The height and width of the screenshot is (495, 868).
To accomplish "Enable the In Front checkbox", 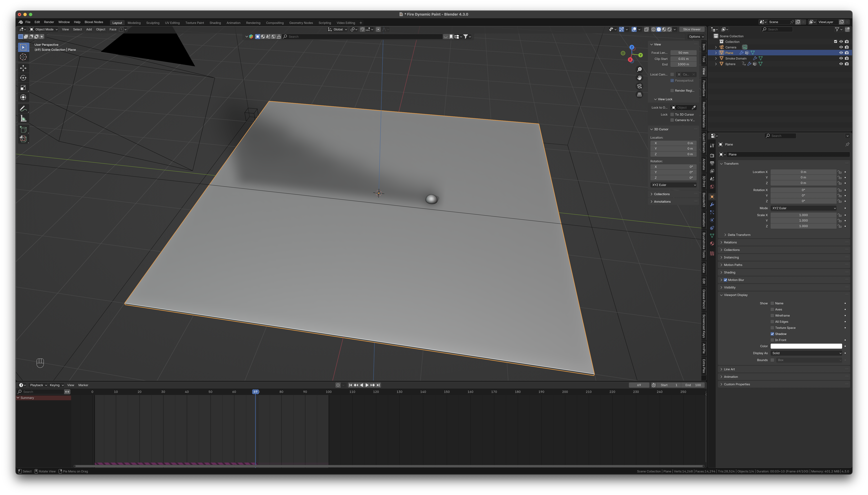I will pos(772,340).
